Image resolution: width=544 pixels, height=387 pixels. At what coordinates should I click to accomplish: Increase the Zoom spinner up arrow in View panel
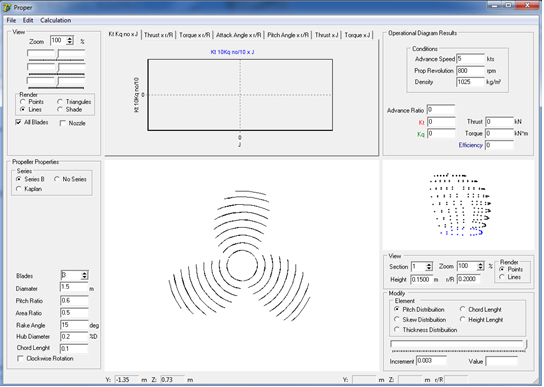[x=70, y=39]
